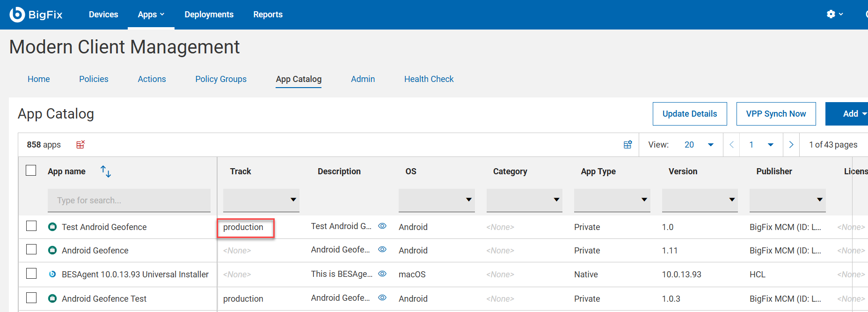
Task: Click the Add button
Action: pos(846,114)
